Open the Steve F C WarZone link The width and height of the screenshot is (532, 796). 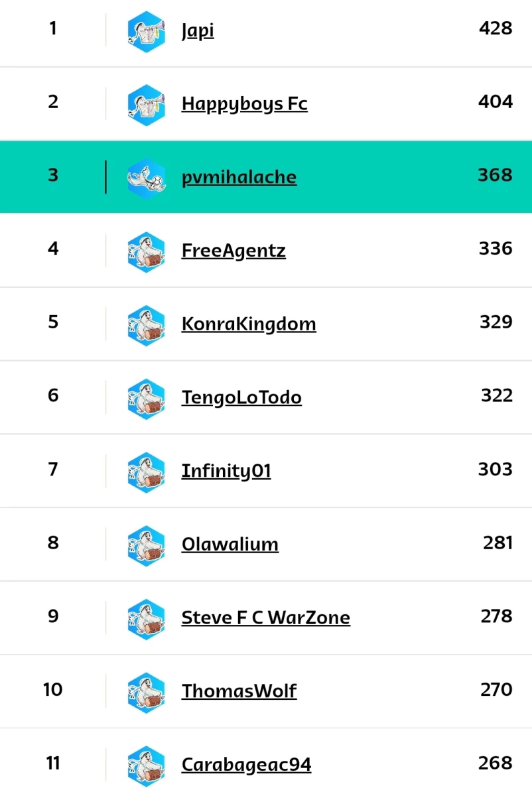266,618
